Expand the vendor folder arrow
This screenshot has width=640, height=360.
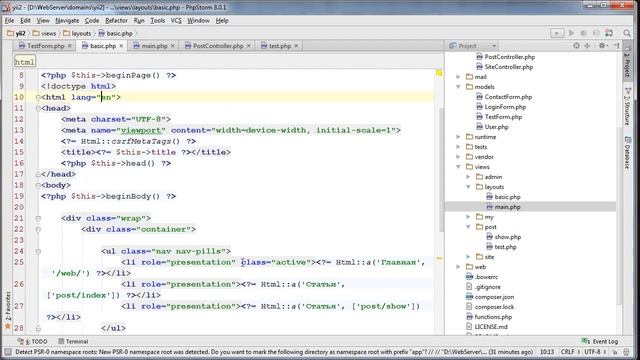458,157
